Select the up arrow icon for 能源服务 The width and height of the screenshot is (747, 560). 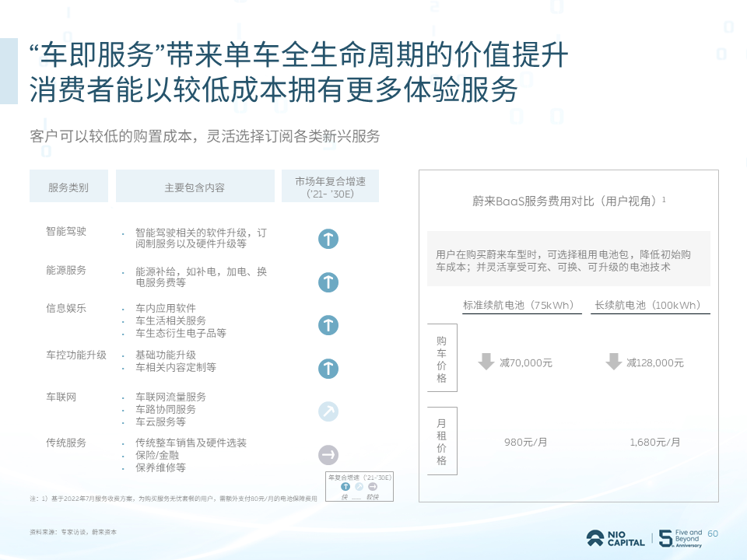coord(328,282)
